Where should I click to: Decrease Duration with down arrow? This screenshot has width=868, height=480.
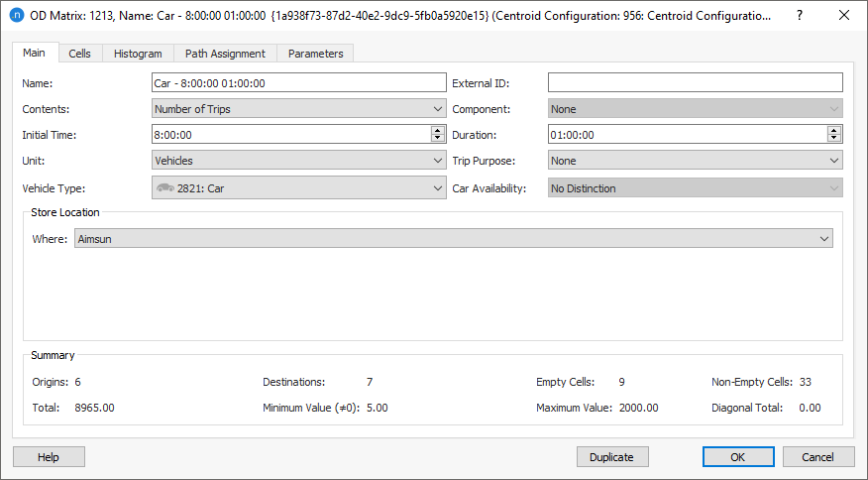tap(834, 139)
